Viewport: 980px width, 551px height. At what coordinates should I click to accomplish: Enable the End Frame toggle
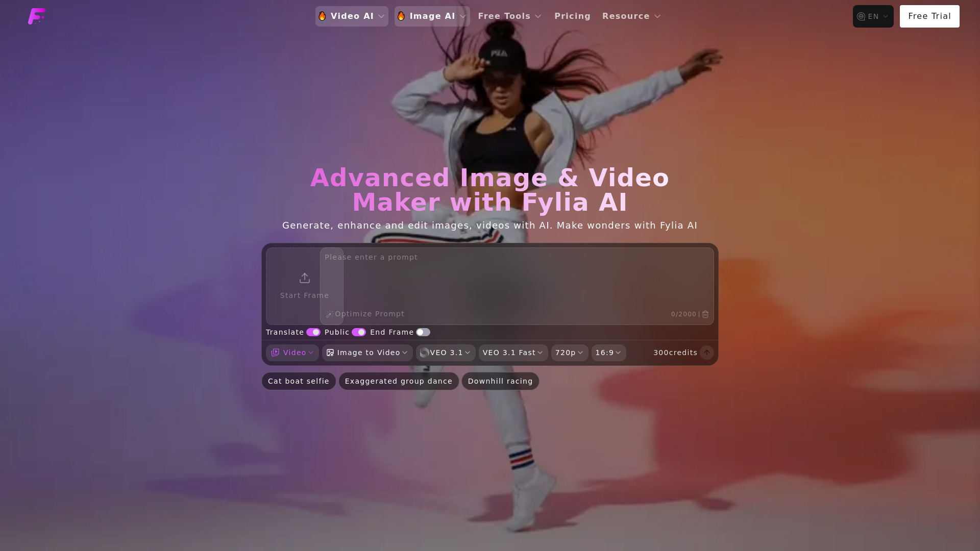(423, 332)
